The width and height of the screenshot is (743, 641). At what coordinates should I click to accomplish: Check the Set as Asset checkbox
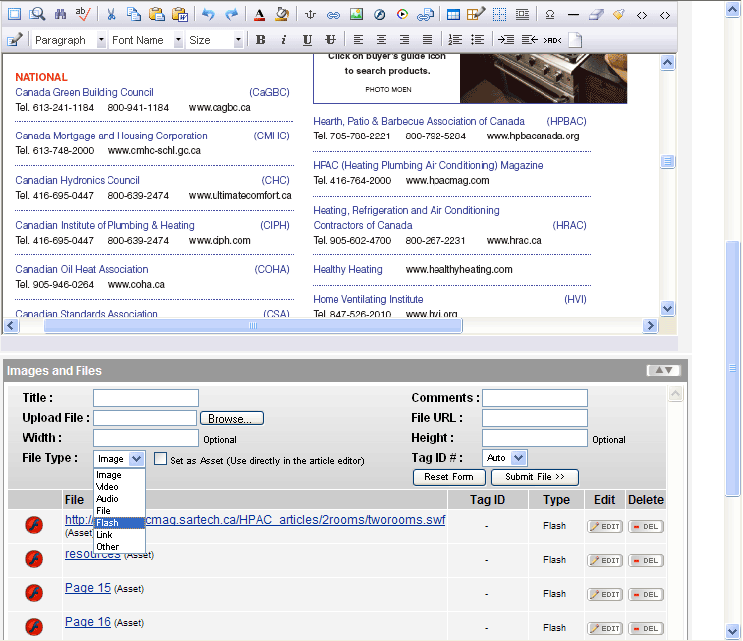click(x=161, y=459)
